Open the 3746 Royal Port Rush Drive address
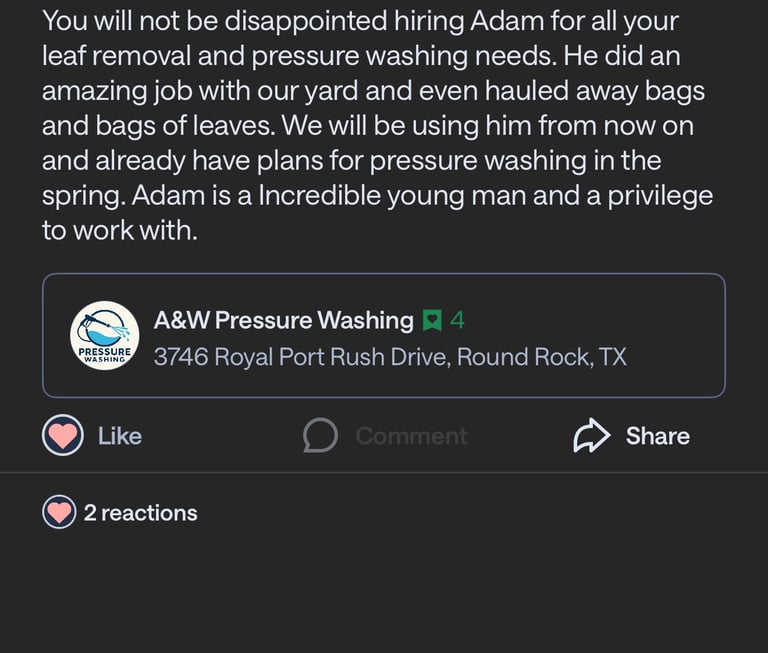The height and width of the screenshot is (653, 768). (300, 357)
